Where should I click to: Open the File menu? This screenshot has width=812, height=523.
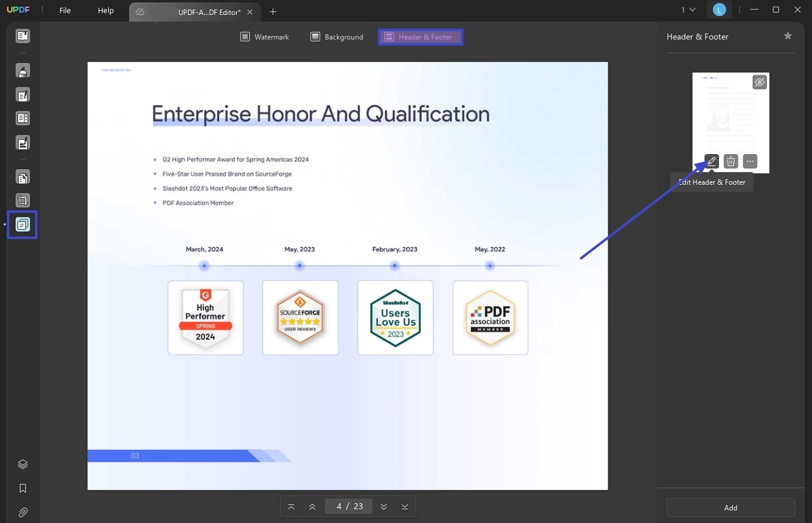coord(64,10)
